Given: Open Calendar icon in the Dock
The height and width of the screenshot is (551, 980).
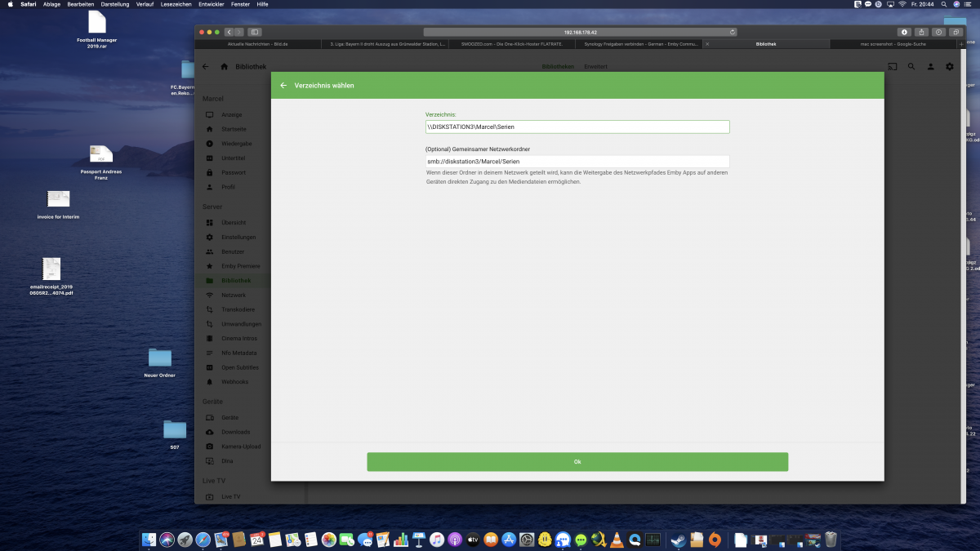Looking at the screenshot, I should [x=257, y=540].
